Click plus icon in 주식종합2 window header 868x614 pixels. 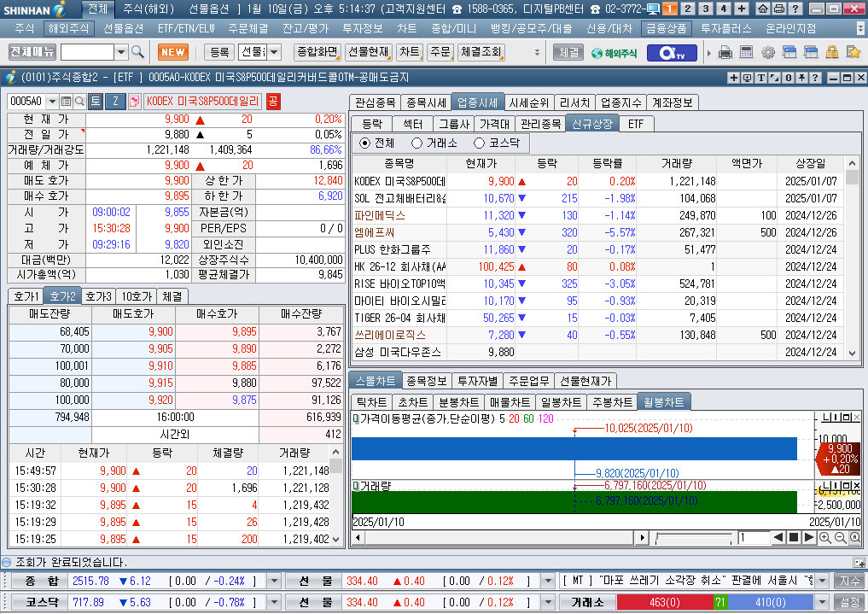pos(733,78)
